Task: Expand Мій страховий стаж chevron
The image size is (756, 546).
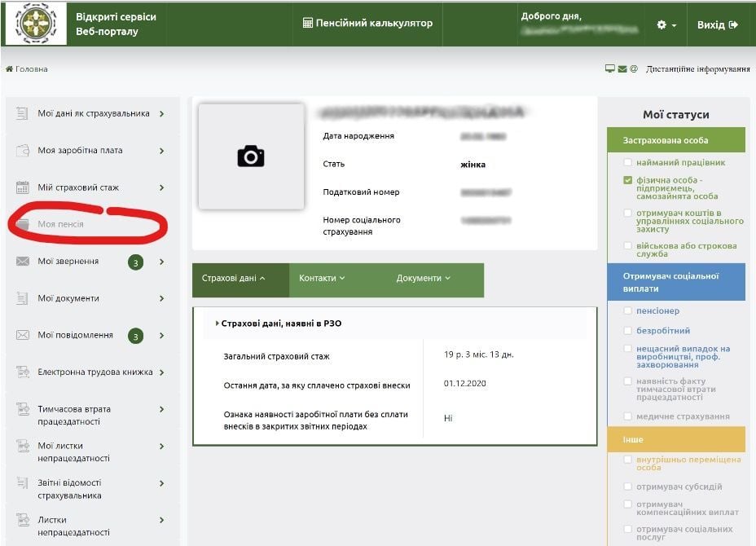Action: point(161,187)
